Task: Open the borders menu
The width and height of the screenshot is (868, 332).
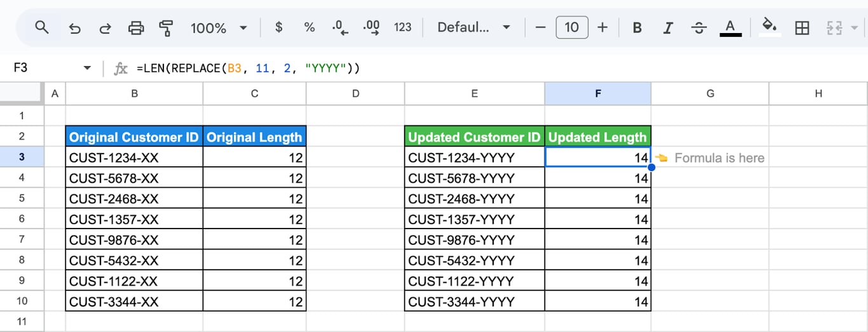Action: coord(802,27)
